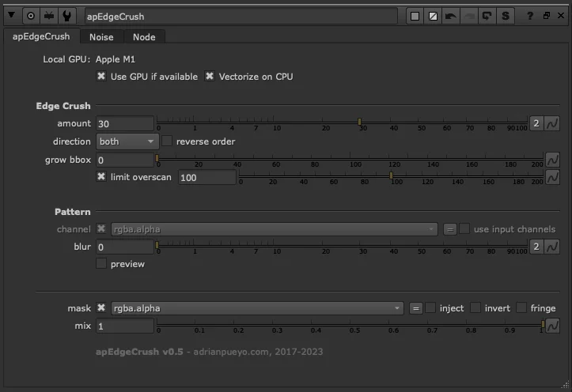Edit the apEdgeCrush node name field
This screenshot has width=572, height=392.
(241, 17)
